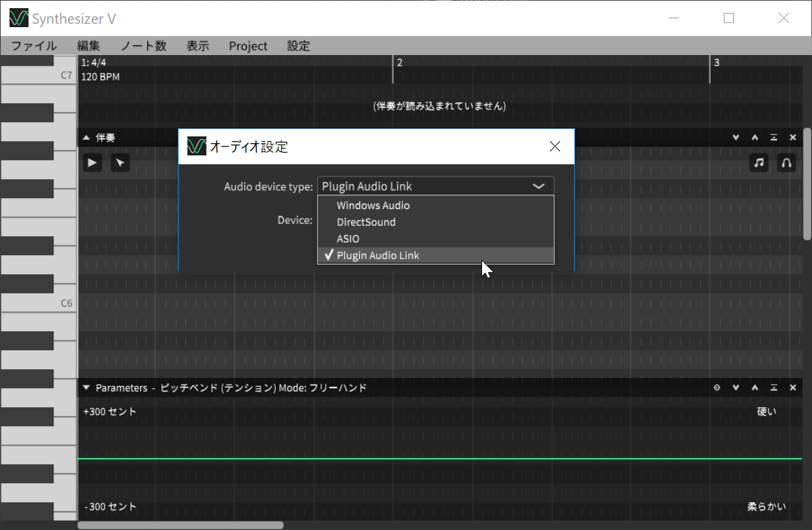Screen dimensions: 812x530
Task: Close the Parameters panel
Action: [793, 387]
